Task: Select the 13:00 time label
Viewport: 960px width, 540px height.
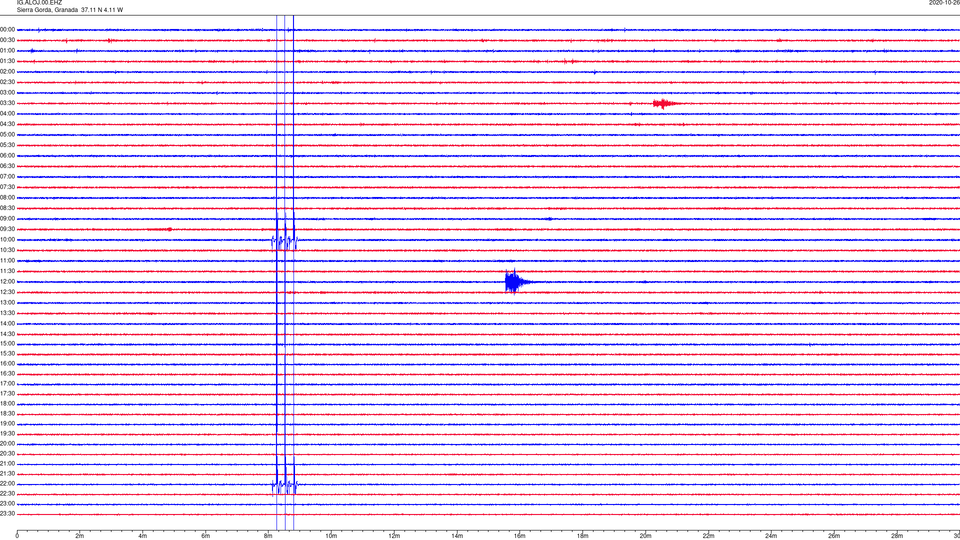Action: (7, 302)
